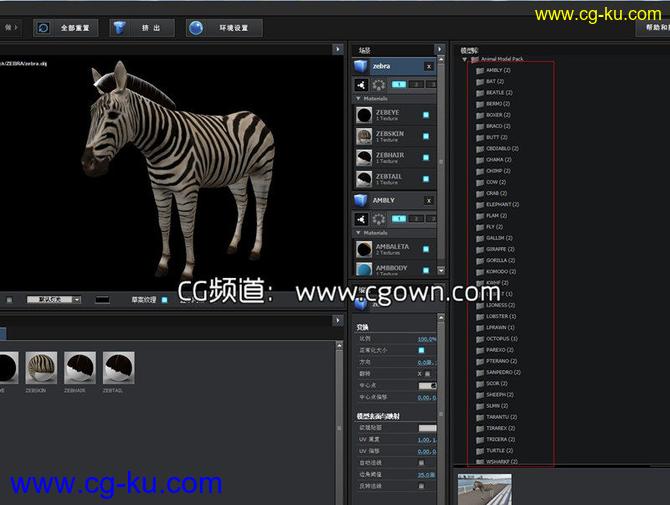
Task: Collapse the scene panel arrow button
Action: (x=440, y=49)
